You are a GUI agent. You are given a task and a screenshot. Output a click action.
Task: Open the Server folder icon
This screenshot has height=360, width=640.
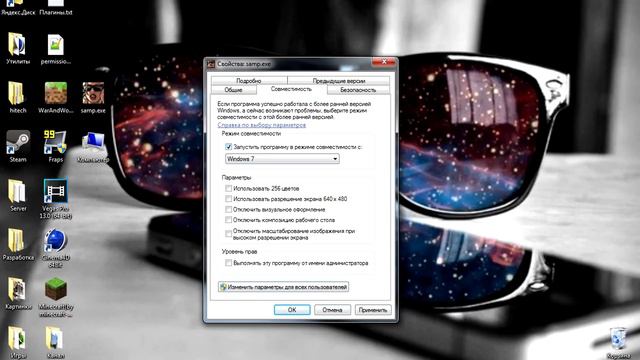click(18, 191)
